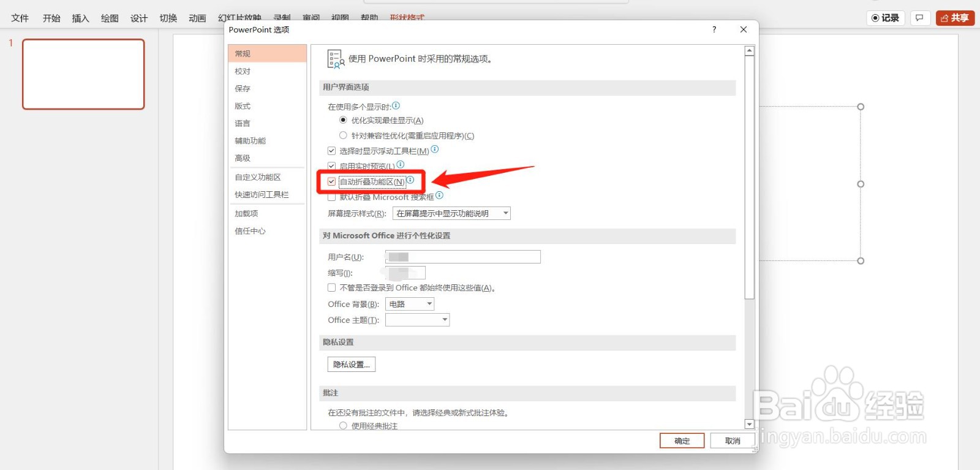
Task: Open 切换 tab in PowerPoint ribbon
Action: pyautogui.click(x=168, y=18)
